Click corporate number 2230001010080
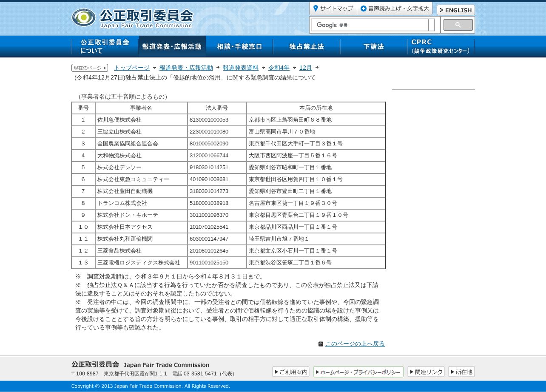Screen dimensions: 546x392 tap(209, 132)
